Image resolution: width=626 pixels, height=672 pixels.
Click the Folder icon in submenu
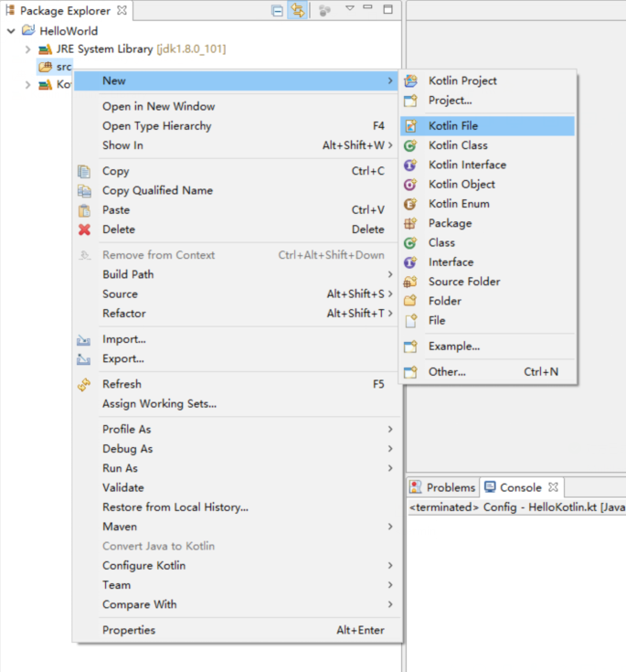click(410, 301)
